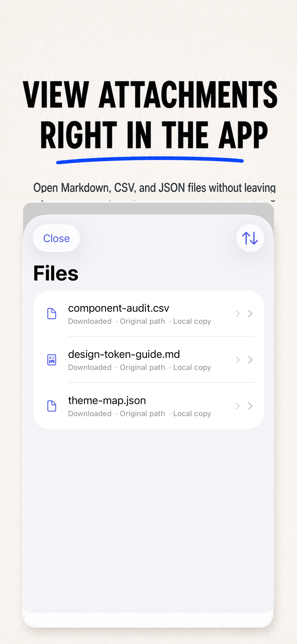Click 'Downloaded' under design-token-guide.md
Viewport: 297px width, 644px height.
(x=90, y=368)
